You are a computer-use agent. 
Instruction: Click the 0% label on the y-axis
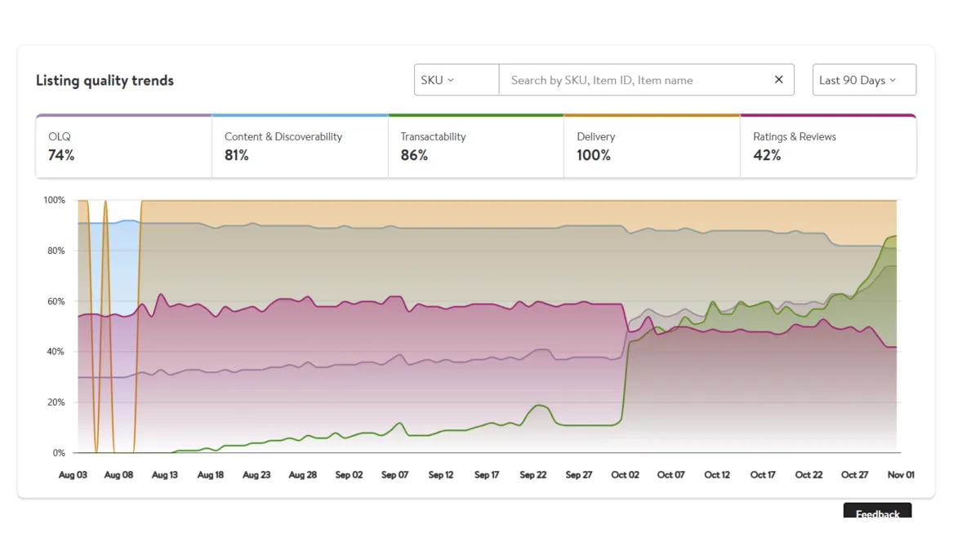click(x=58, y=453)
